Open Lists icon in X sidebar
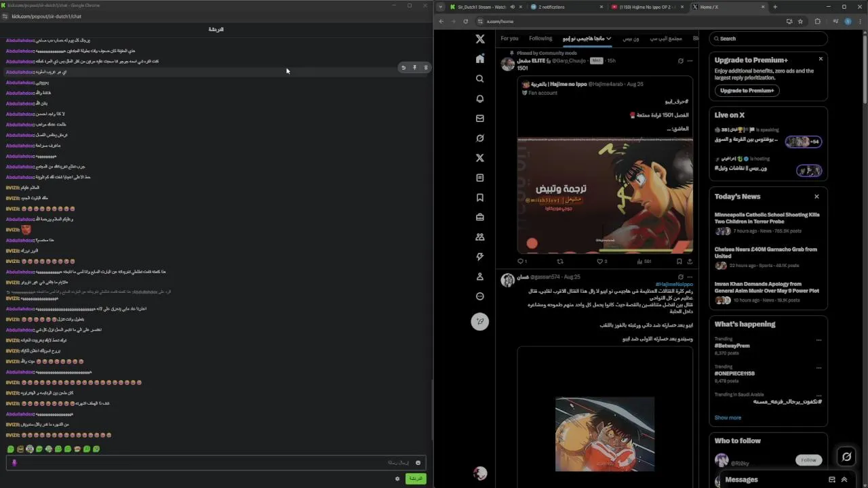This screenshot has height=488, width=868. tap(479, 178)
